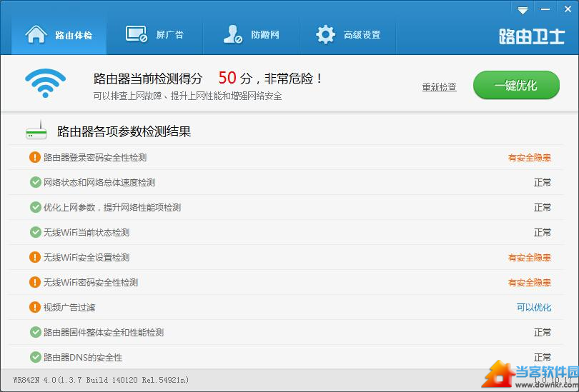Image resolution: width=579 pixels, height=392 pixels.
Task: Click warning icon for 路由器登录密码安全性检测
Action: [x=35, y=158]
